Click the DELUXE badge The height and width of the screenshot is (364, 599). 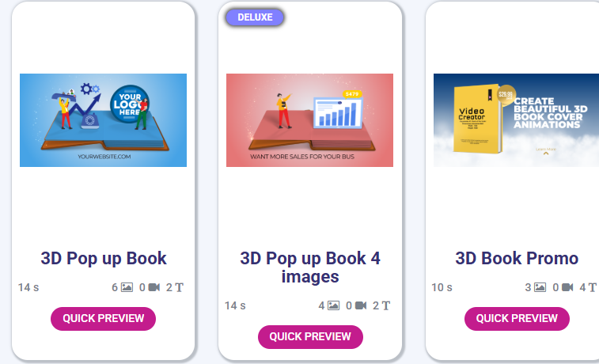tap(255, 17)
